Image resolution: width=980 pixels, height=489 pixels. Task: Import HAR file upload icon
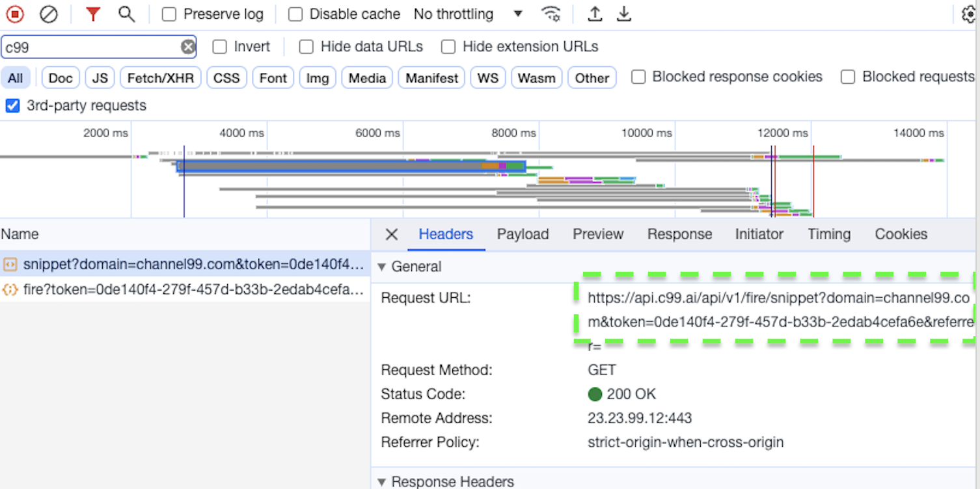click(595, 14)
